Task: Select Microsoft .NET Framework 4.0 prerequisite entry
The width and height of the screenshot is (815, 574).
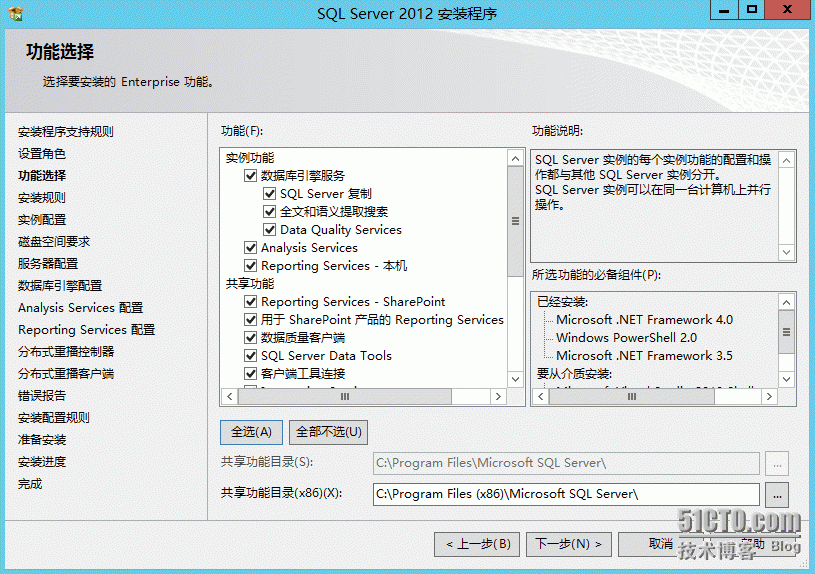Action: pos(645,320)
